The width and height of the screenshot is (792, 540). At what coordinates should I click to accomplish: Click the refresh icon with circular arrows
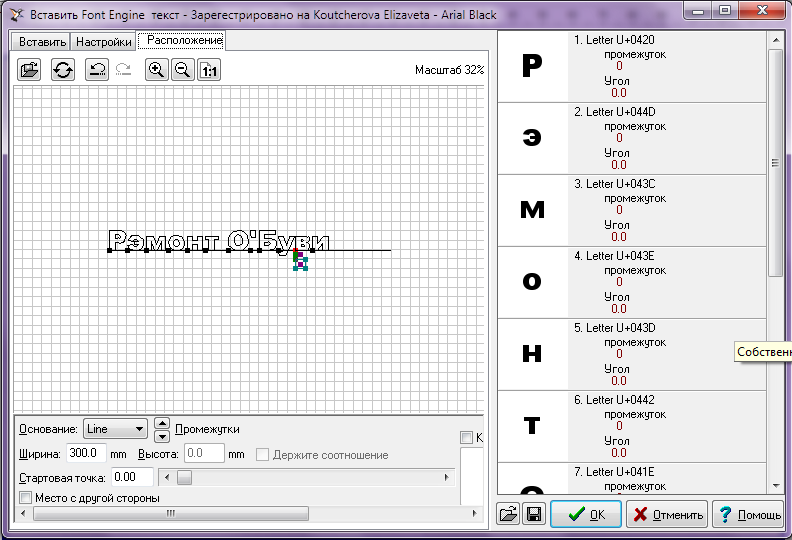[x=63, y=69]
